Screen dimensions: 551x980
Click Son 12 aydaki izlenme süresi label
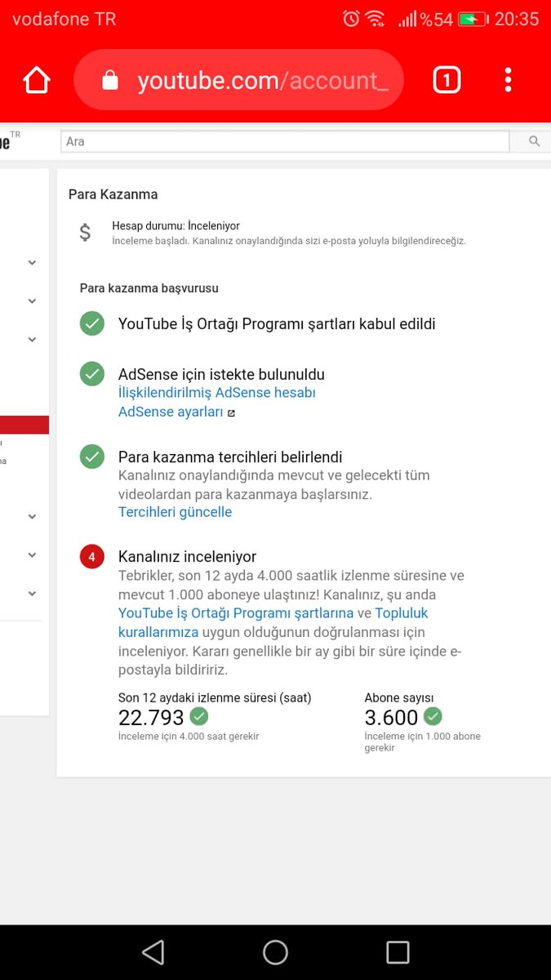pos(215,698)
